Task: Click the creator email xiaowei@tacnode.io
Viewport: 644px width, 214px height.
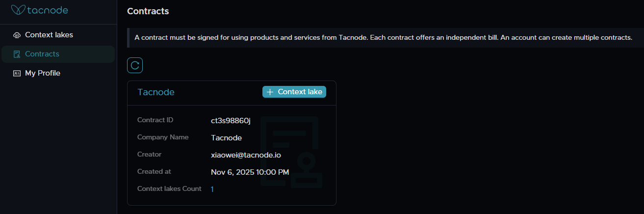Action: click(246, 155)
